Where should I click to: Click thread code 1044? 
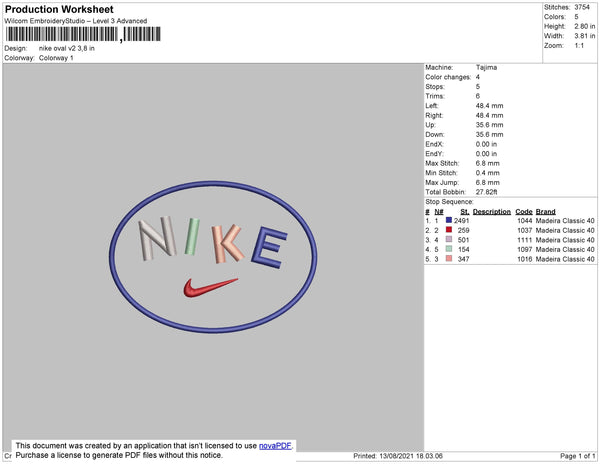tap(525, 221)
